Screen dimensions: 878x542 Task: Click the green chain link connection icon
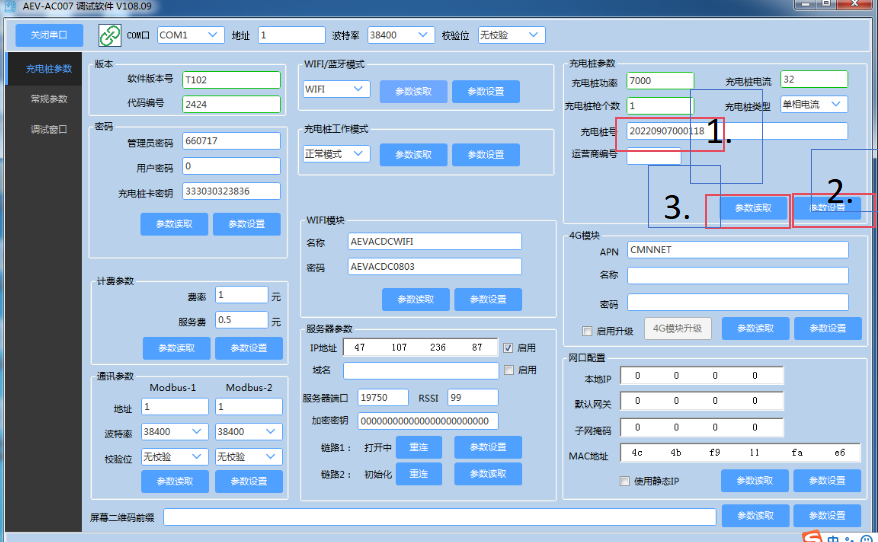click(x=108, y=35)
